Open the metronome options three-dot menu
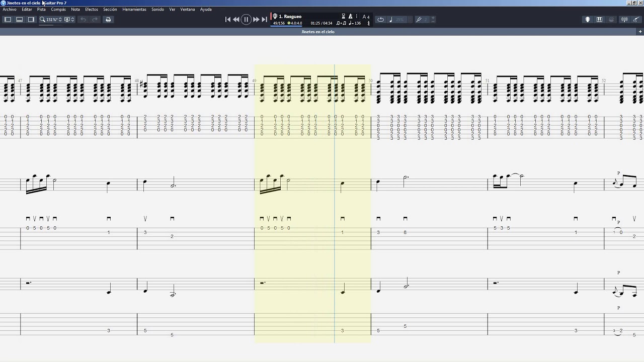The image size is (644, 362). tap(357, 17)
